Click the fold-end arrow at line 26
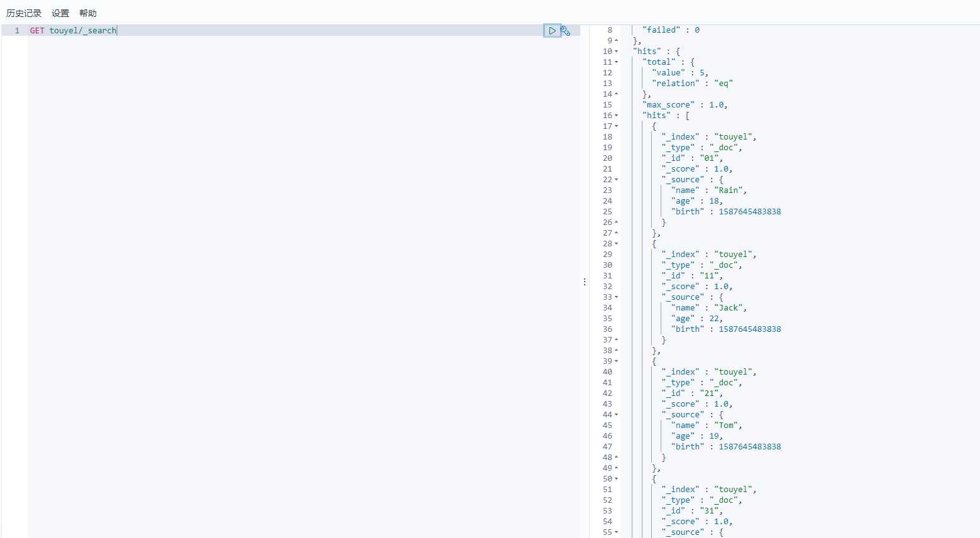980x538 pixels. coord(617,222)
